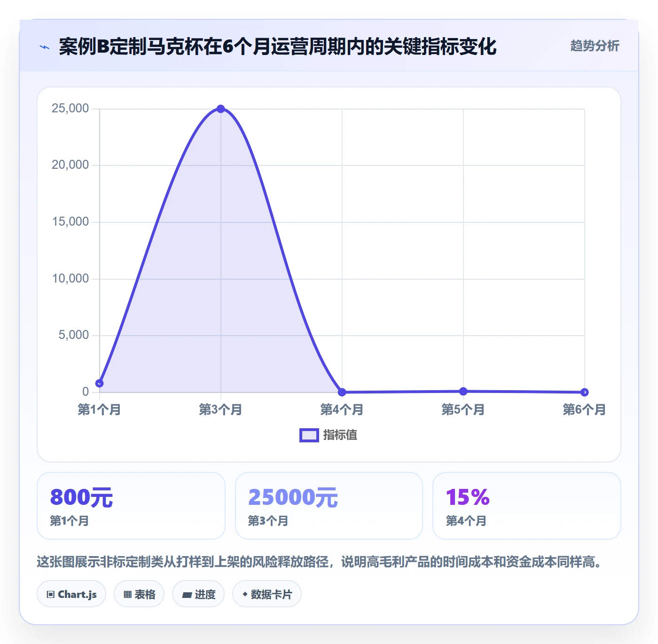The image size is (658, 644).
Task: Click the Chart.js tag
Action: point(71,594)
